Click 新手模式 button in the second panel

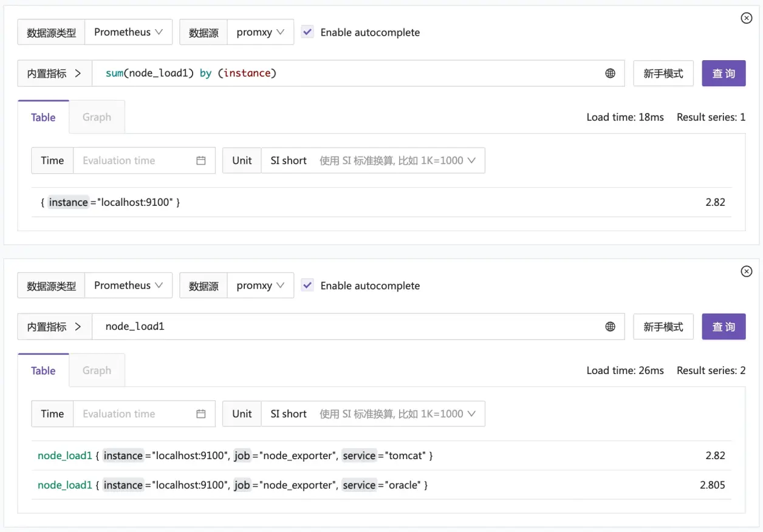point(663,327)
